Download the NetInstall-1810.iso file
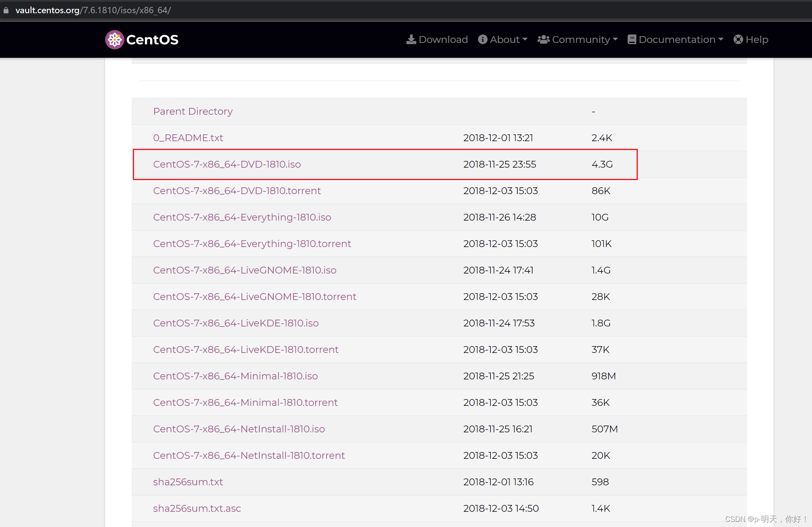The width and height of the screenshot is (812, 527). [239, 429]
